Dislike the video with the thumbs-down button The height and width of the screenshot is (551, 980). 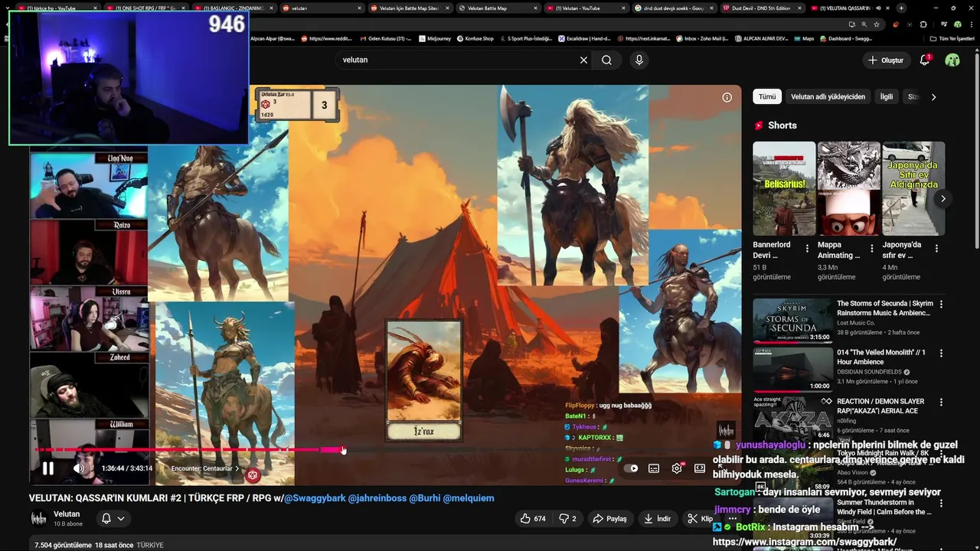(x=567, y=519)
